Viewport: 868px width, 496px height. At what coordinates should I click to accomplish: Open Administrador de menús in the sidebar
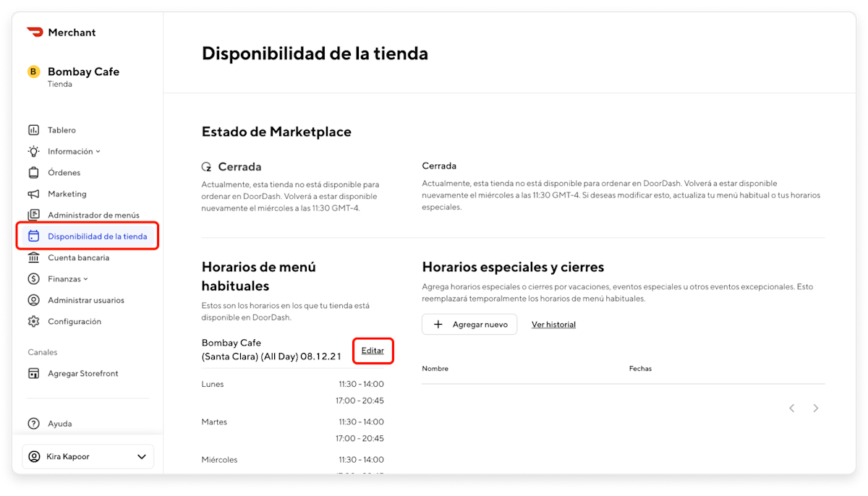click(x=93, y=215)
